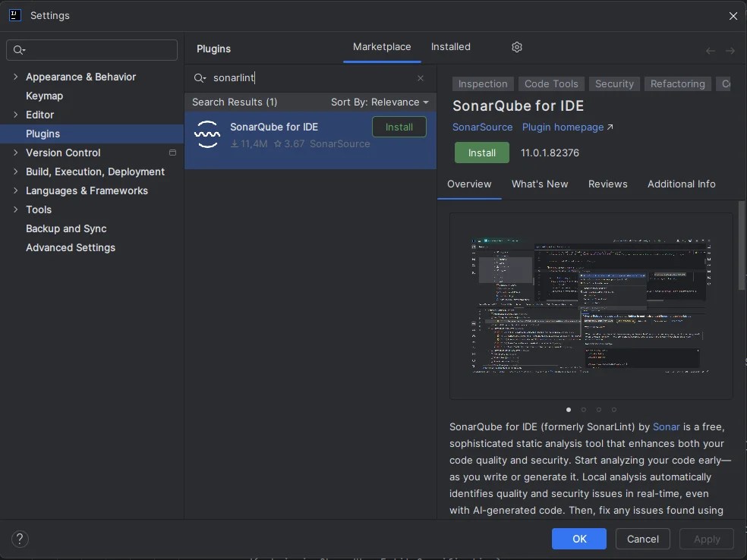This screenshot has width=747, height=560.
Task: Click the settings search input field
Action: (92, 50)
